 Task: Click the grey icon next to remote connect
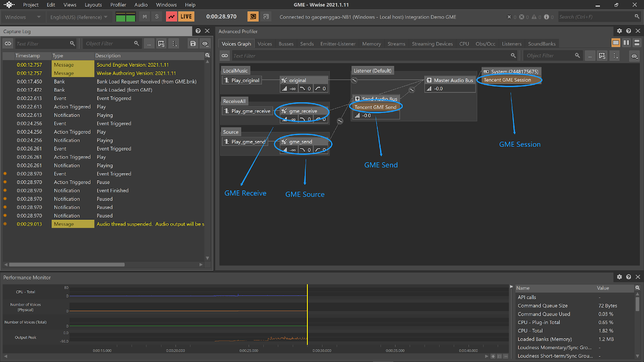[266, 16]
